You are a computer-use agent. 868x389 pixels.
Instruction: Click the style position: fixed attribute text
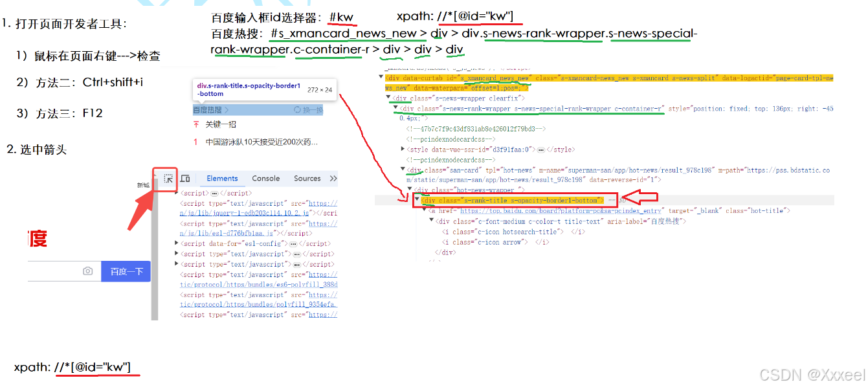coord(751,109)
